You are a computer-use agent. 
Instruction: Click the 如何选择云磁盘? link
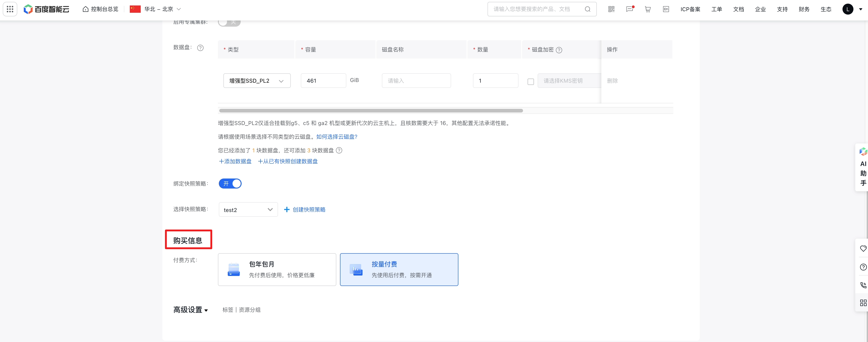pos(337,137)
